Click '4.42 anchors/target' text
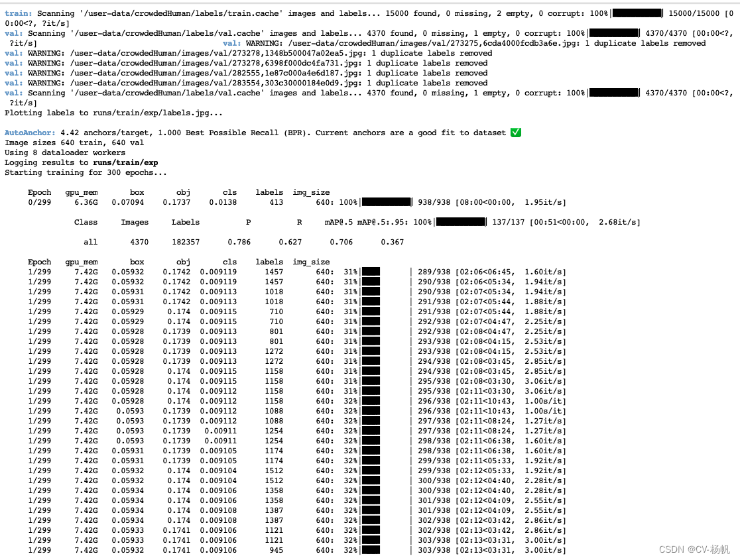740x560 pixels. point(104,133)
